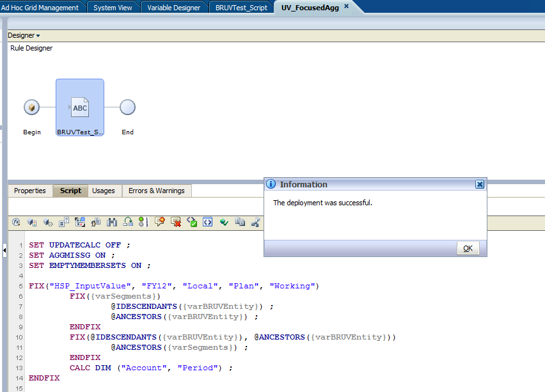Open the Variable Designer tab
545x392 pixels.
[174, 8]
